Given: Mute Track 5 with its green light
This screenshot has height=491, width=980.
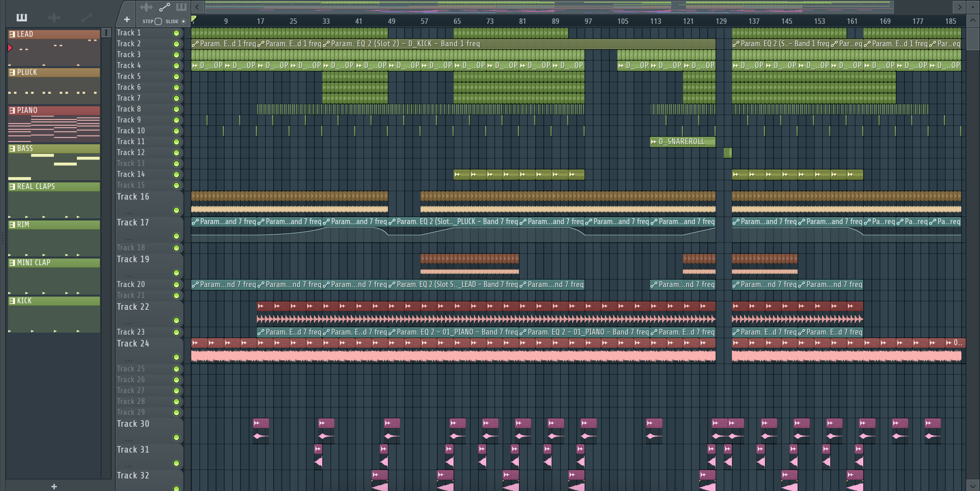Looking at the screenshot, I should point(176,77).
